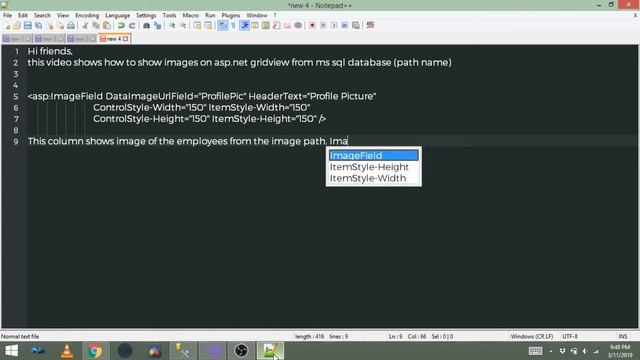Click Stop Recording macro icon

click(x=323, y=26)
